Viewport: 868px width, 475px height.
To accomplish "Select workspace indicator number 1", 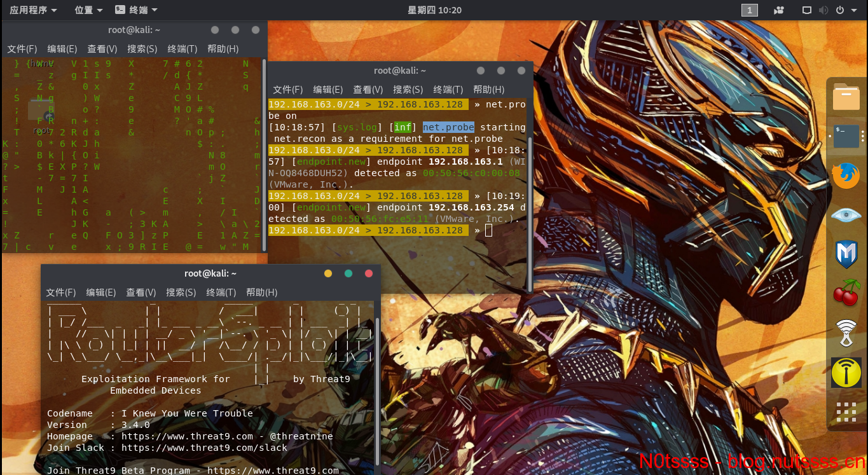I will click(x=750, y=10).
